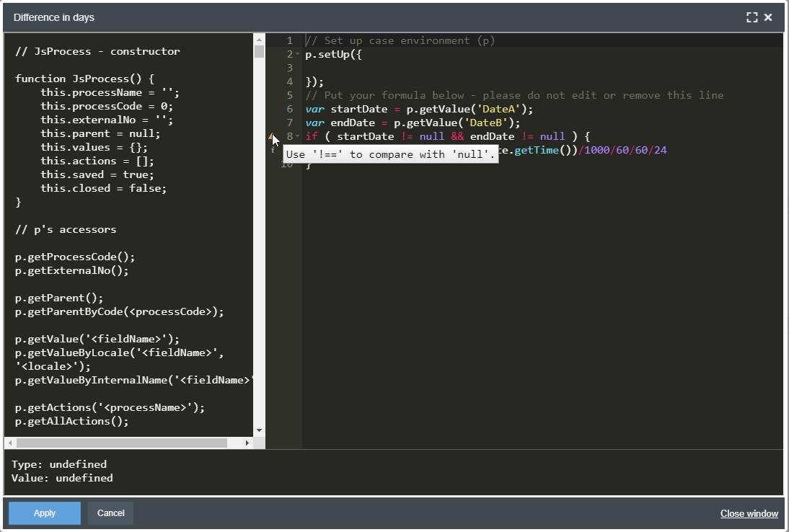
Task: Close the dialog with the X icon
Action: tap(768, 17)
